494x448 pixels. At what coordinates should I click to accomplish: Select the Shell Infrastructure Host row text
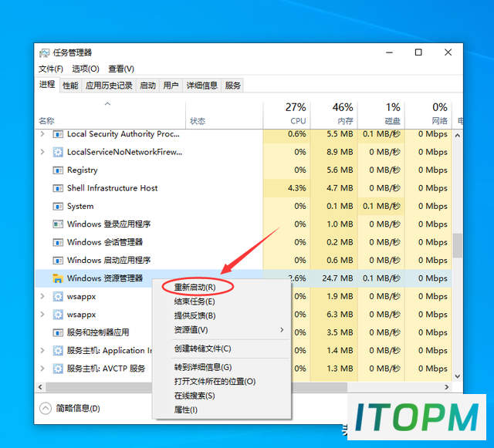pos(112,188)
